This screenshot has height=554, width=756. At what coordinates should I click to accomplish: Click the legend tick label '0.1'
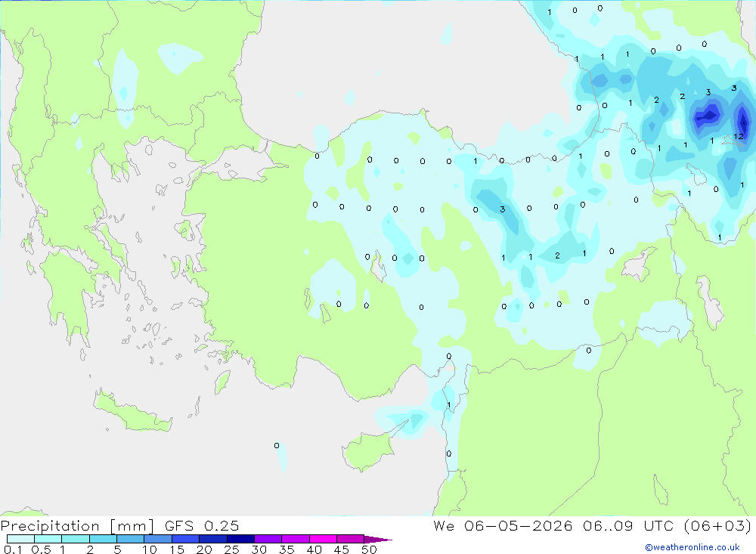13,549
